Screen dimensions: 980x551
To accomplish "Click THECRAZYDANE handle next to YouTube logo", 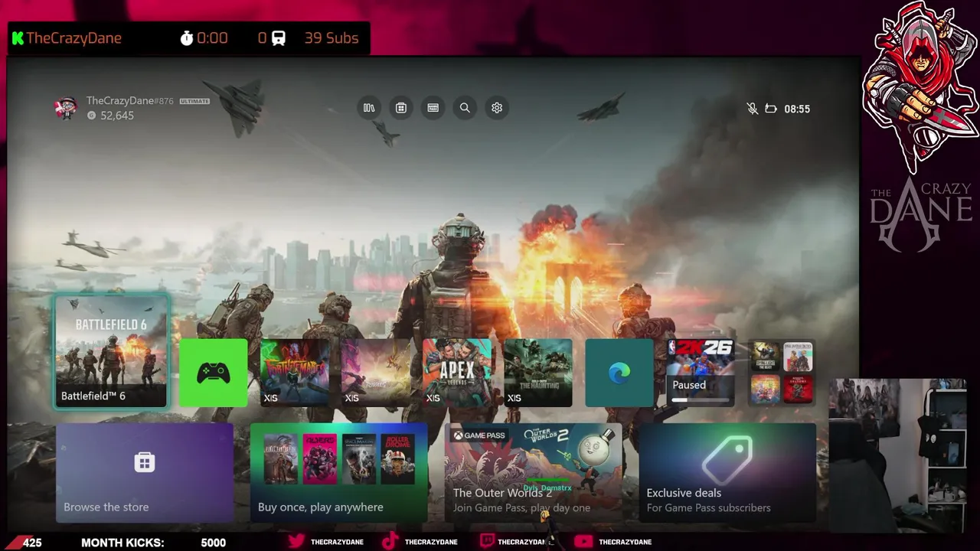I will pos(625,542).
